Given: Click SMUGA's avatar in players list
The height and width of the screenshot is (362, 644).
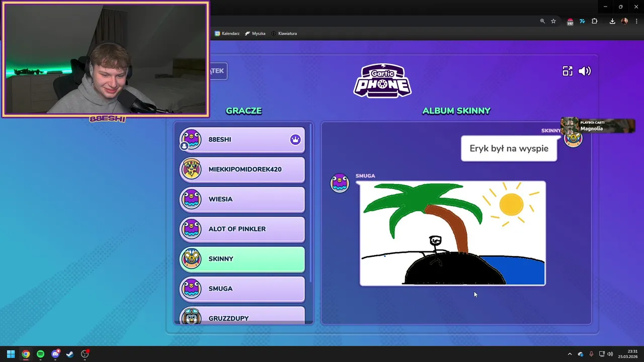Looking at the screenshot, I should tap(191, 289).
